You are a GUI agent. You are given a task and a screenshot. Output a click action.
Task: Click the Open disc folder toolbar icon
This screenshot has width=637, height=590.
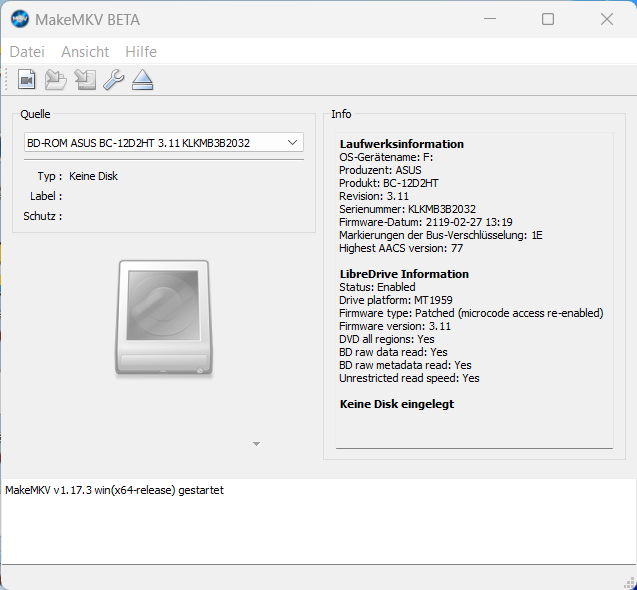coord(56,79)
